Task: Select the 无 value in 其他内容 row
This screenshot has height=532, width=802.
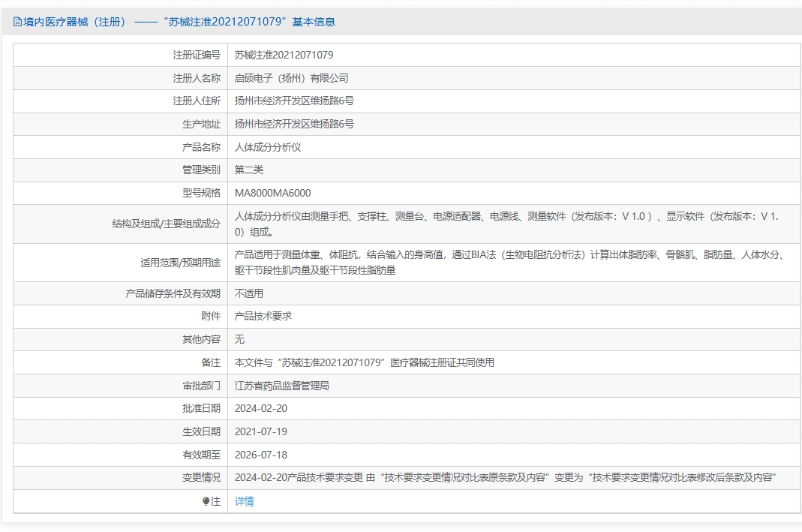Action: point(239,339)
